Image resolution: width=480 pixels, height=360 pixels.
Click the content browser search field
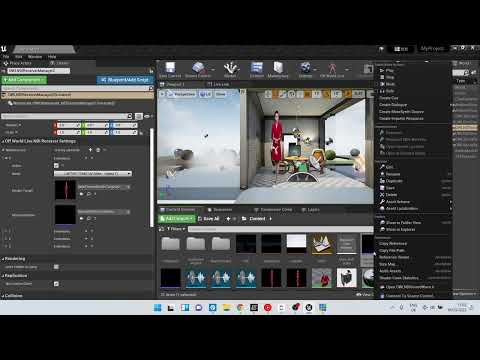tap(280, 229)
